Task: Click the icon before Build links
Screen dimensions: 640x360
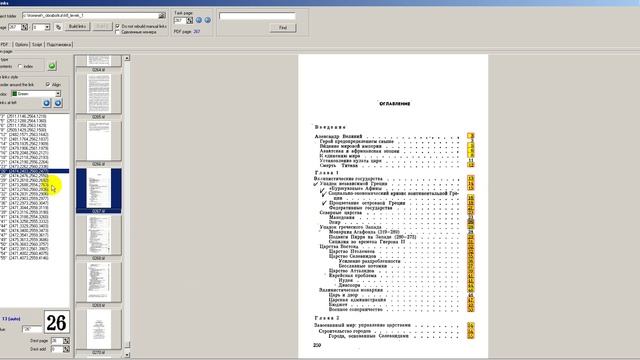Action: [58, 27]
